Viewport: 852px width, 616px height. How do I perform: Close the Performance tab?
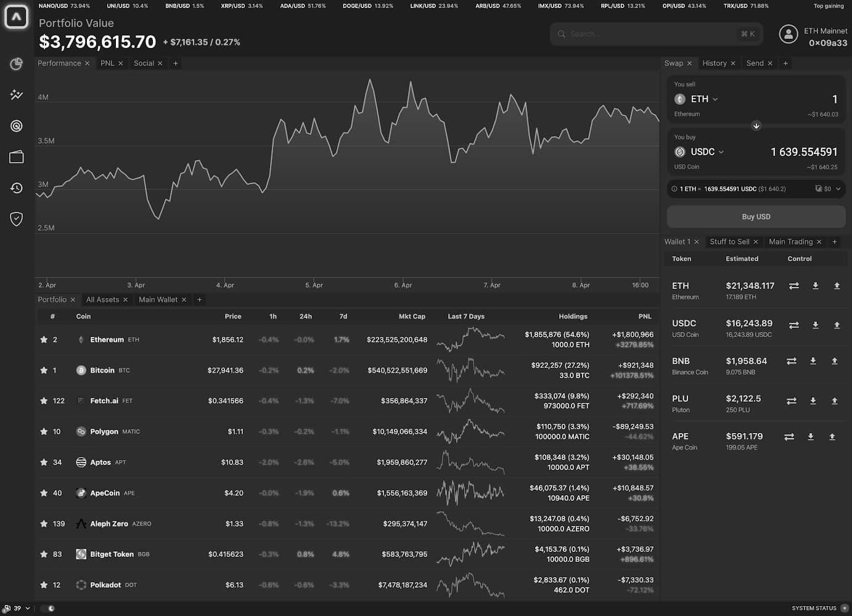[x=87, y=63]
